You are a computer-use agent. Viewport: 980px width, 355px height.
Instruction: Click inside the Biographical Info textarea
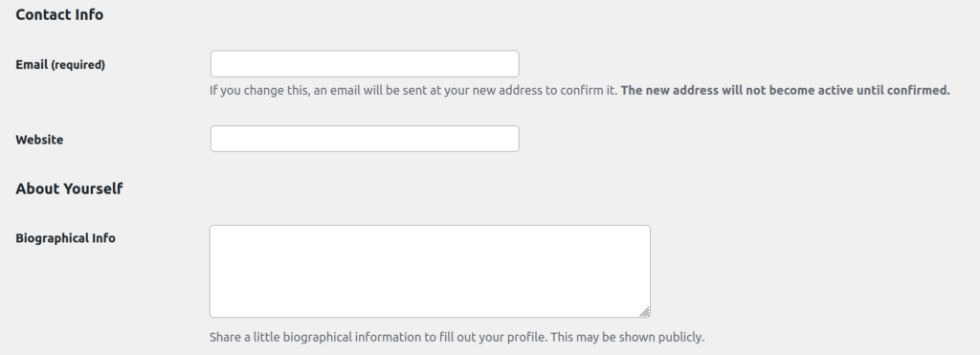(x=430, y=271)
